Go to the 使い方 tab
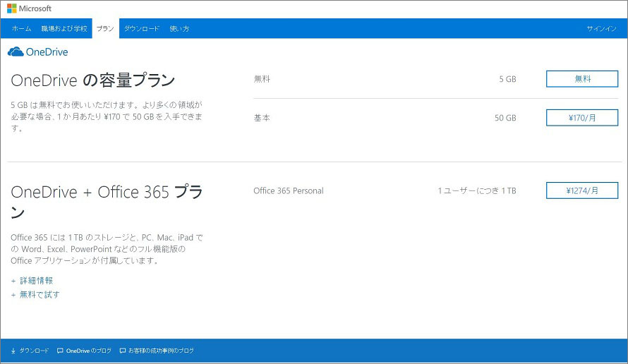Viewport: 628px width, 364px height. click(x=179, y=28)
